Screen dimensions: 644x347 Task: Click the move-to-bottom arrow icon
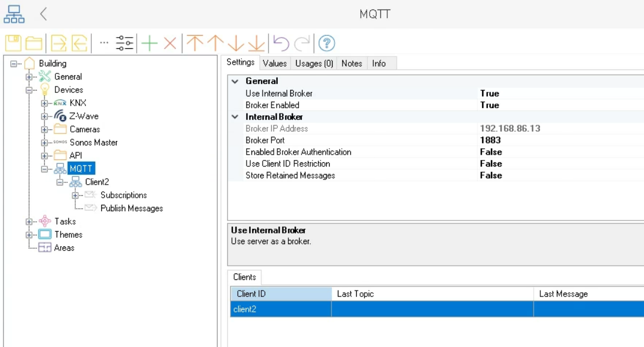click(x=256, y=44)
